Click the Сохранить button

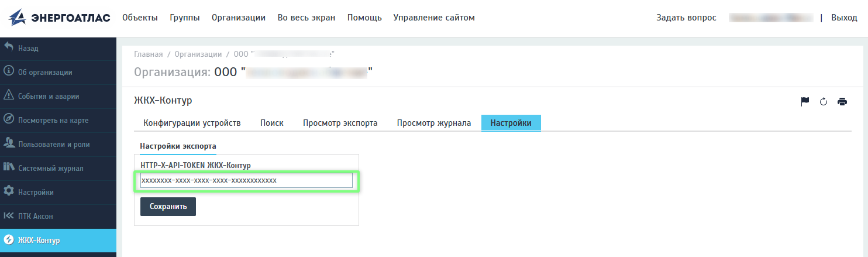(168, 207)
